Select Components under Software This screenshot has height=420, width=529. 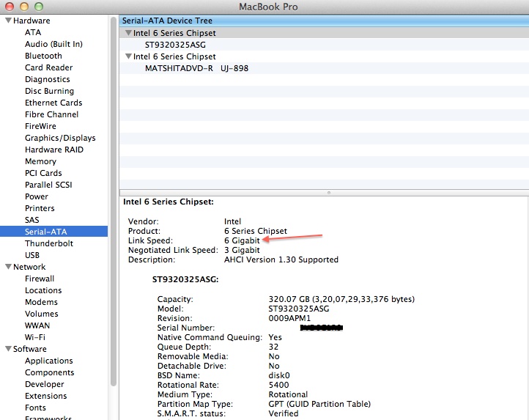pyautogui.click(x=50, y=372)
